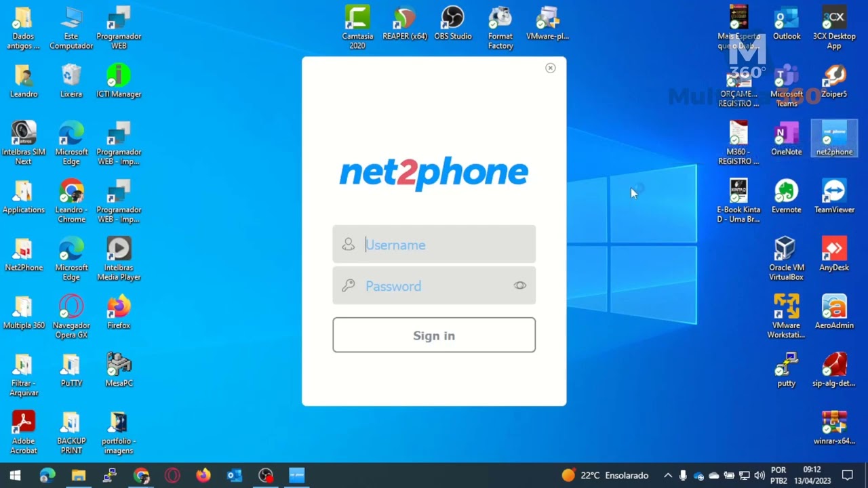
Task: Select the E-Book Kinta D desktop file
Action: coord(738,201)
